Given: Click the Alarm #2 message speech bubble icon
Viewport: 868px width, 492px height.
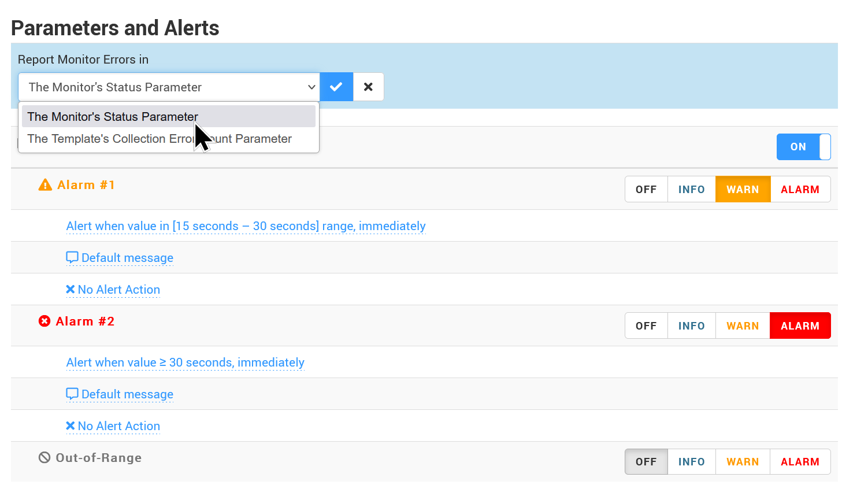Looking at the screenshot, I should coord(72,394).
